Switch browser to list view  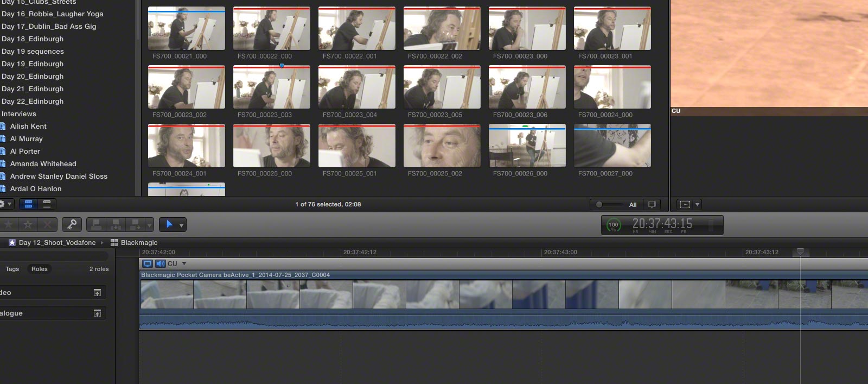point(47,204)
